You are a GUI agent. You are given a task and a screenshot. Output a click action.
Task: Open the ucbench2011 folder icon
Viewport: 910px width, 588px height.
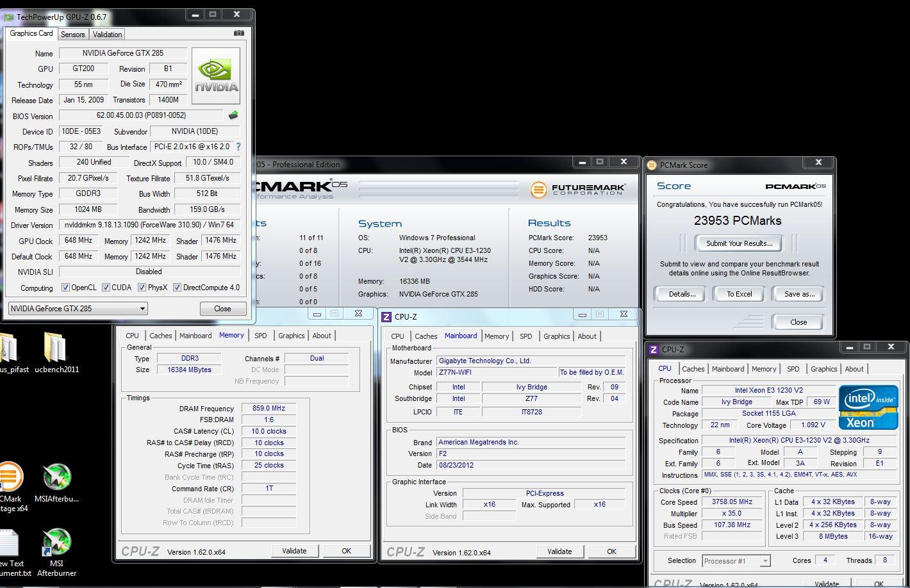(56, 351)
